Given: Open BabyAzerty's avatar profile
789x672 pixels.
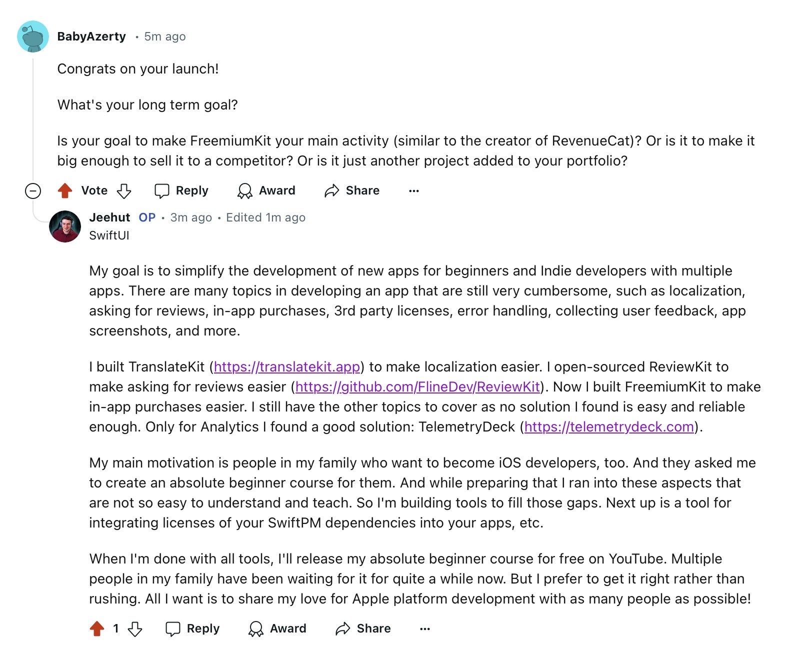Looking at the screenshot, I should pos(33,36).
